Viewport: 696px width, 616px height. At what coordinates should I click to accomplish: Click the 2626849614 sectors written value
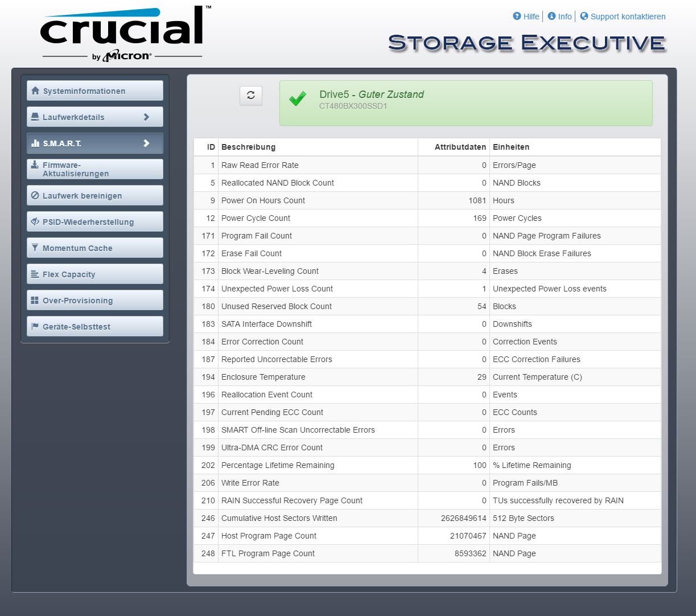click(x=464, y=518)
